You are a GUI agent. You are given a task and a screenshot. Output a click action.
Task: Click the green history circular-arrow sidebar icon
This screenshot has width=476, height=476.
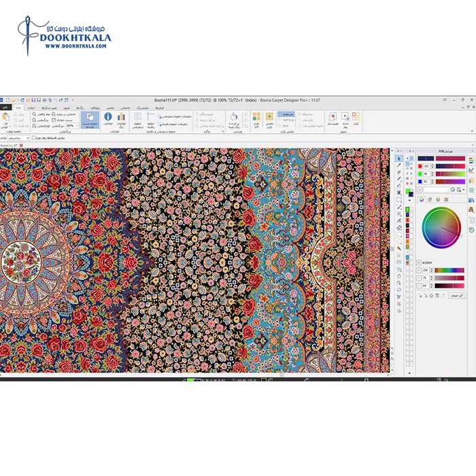(471, 230)
